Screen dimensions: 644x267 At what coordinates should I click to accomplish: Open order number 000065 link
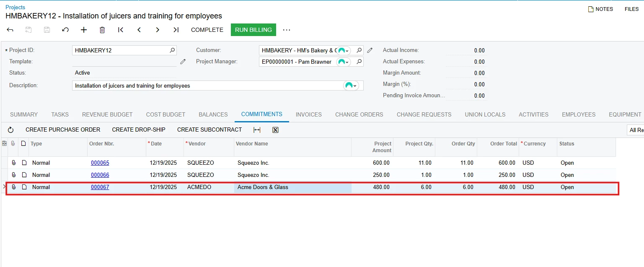click(100, 163)
